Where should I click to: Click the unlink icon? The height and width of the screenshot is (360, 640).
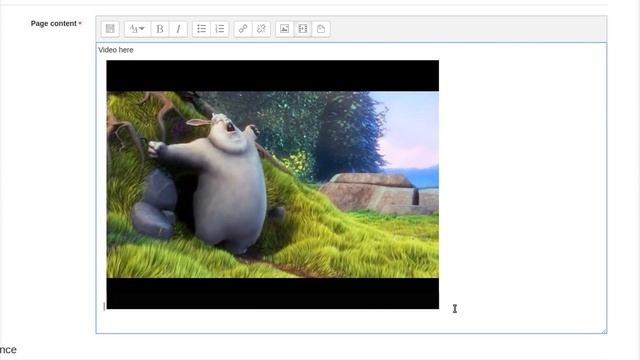coord(261,29)
